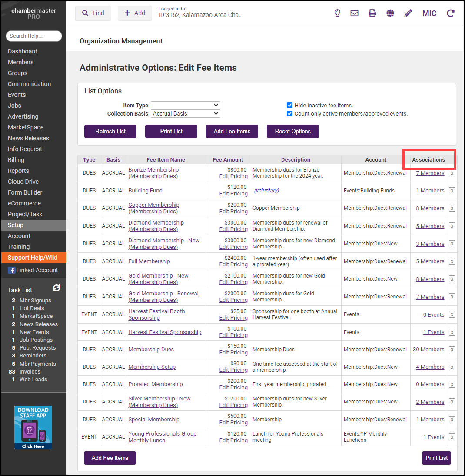Sort table by Fee Amount column
Viewport: 465px width, 476px height.
click(228, 160)
